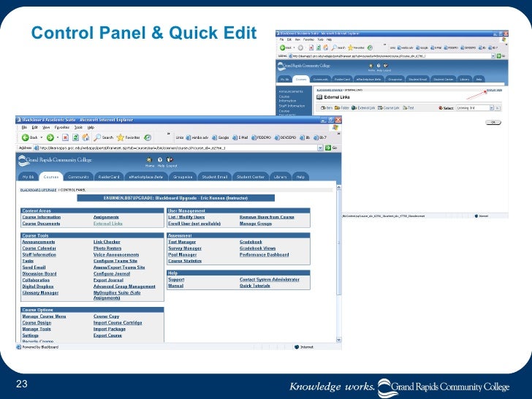Viewport: 532px width, 399px height.
Task: Add Folder in rear External Links page
Action: point(342,108)
